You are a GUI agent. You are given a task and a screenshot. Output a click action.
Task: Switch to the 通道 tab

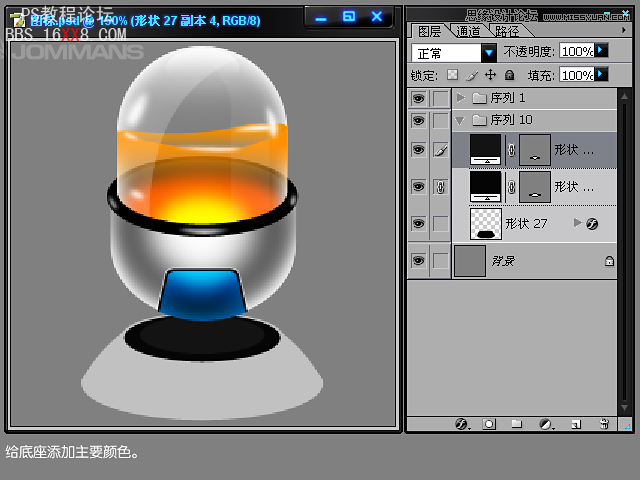468,31
